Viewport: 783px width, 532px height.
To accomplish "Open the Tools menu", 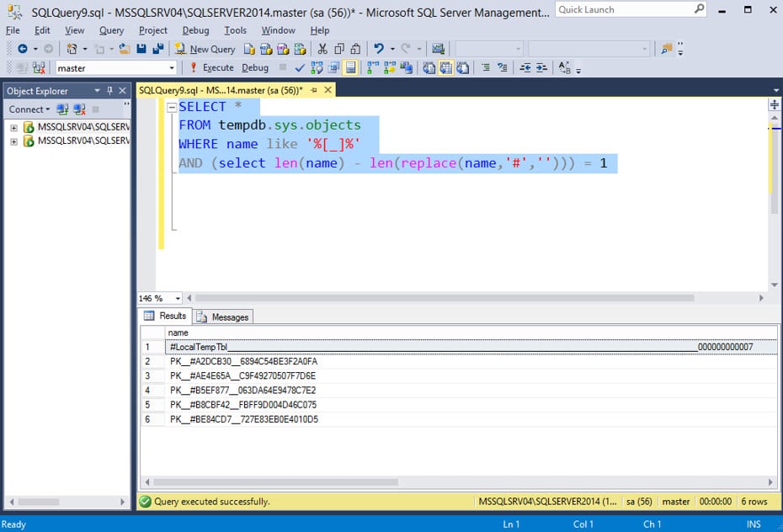I will point(235,30).
